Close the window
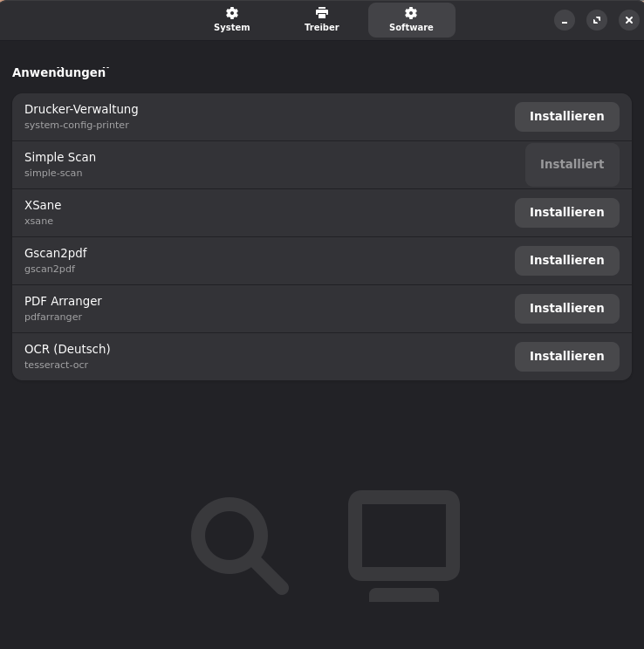The image size is (644, 649). coord(629,20)
